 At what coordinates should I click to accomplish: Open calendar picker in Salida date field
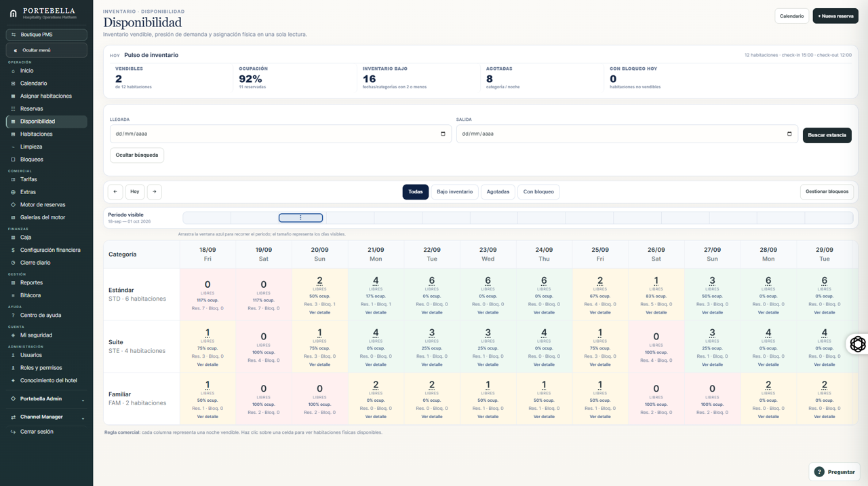(x=789, y=134)
